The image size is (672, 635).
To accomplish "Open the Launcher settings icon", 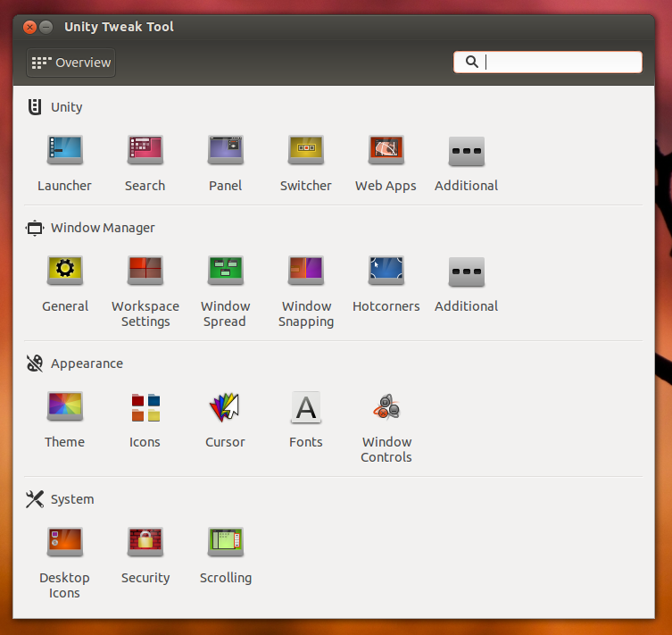I will [64, 152].
